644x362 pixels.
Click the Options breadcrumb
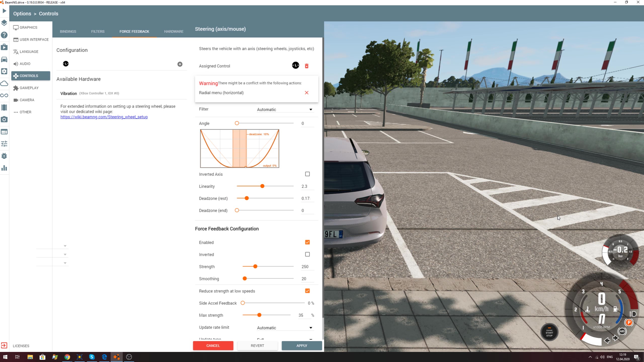click(x=22, y=14)
